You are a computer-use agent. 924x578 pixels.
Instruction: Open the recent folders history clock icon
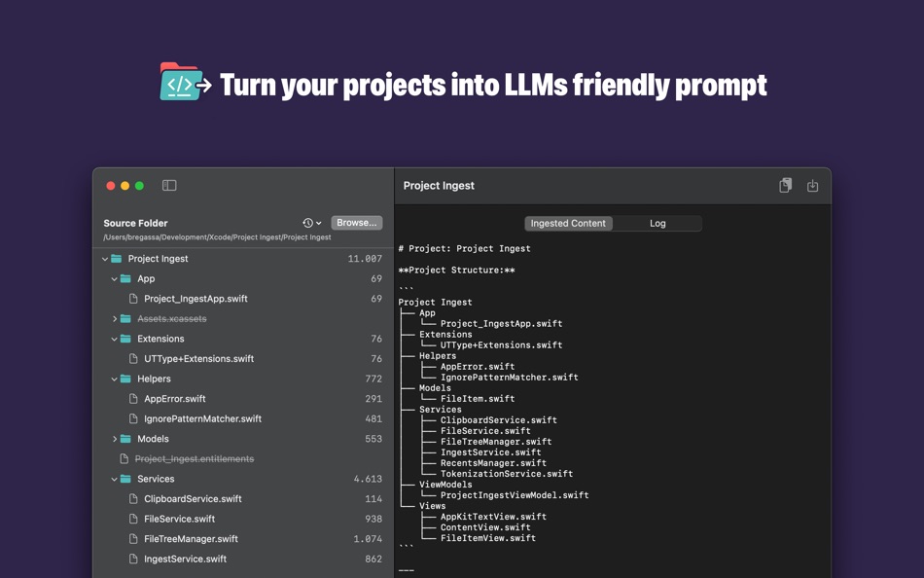click(306, 222)
